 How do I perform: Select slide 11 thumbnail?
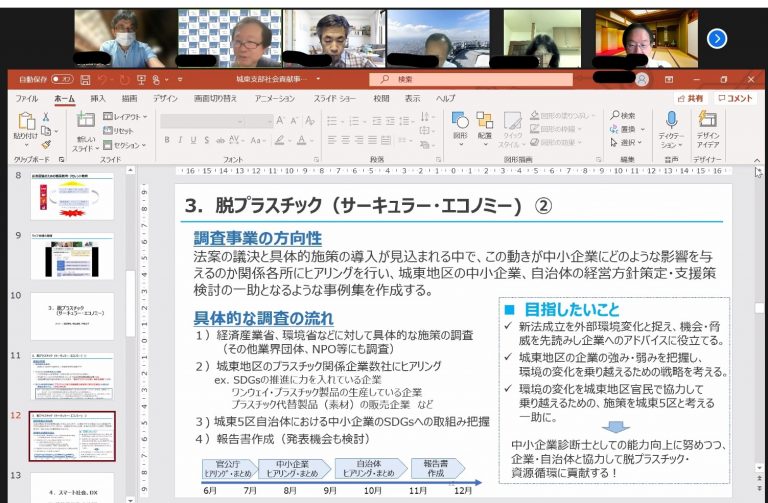click(x=72, y=376)
